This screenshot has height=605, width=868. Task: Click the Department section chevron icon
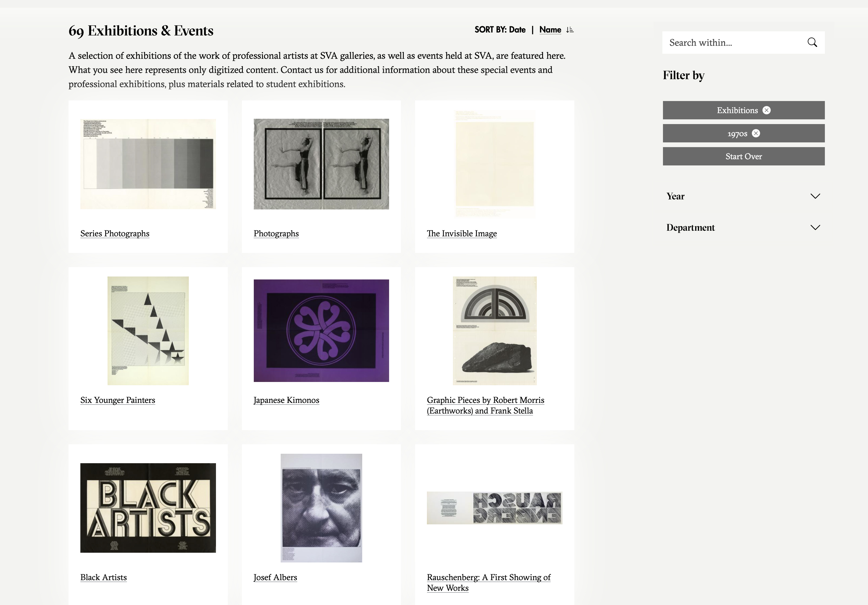(815, 227)
